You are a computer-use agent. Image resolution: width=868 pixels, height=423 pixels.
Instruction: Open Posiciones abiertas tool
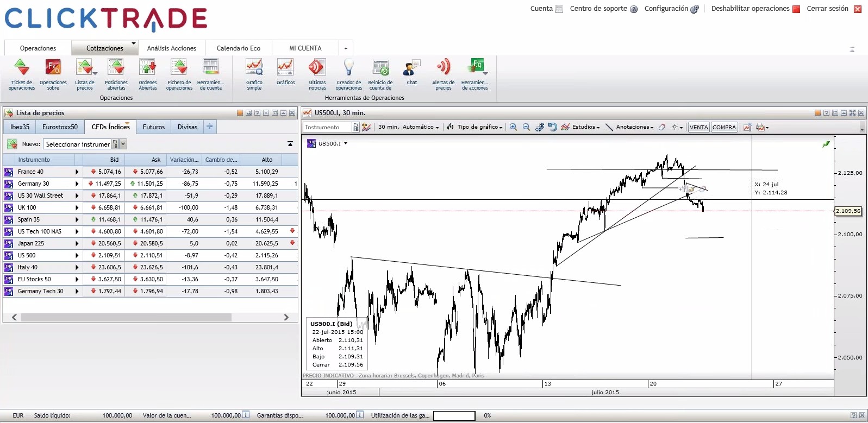pyautogui.click(x=116, y=74)
